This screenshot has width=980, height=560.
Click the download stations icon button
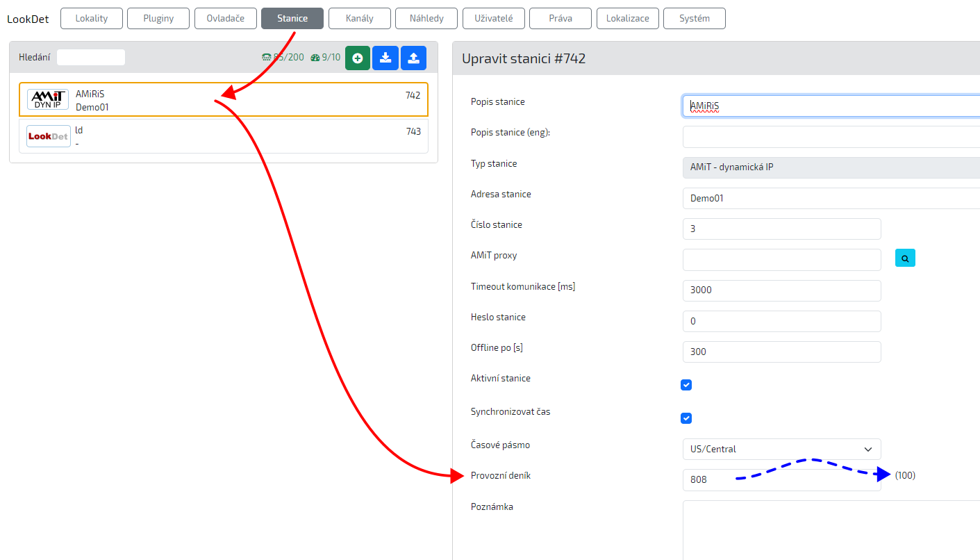[x=385, y=58]
